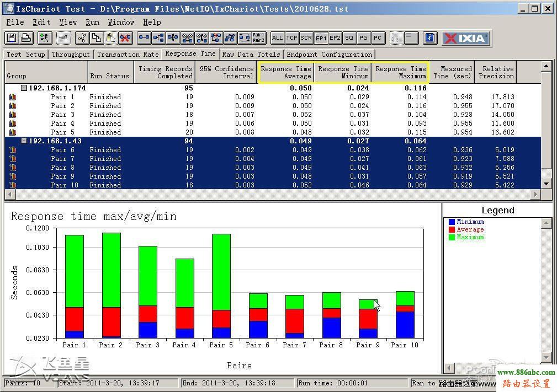Click the Pair 1 Pair 2 toolbar icon

258,38
